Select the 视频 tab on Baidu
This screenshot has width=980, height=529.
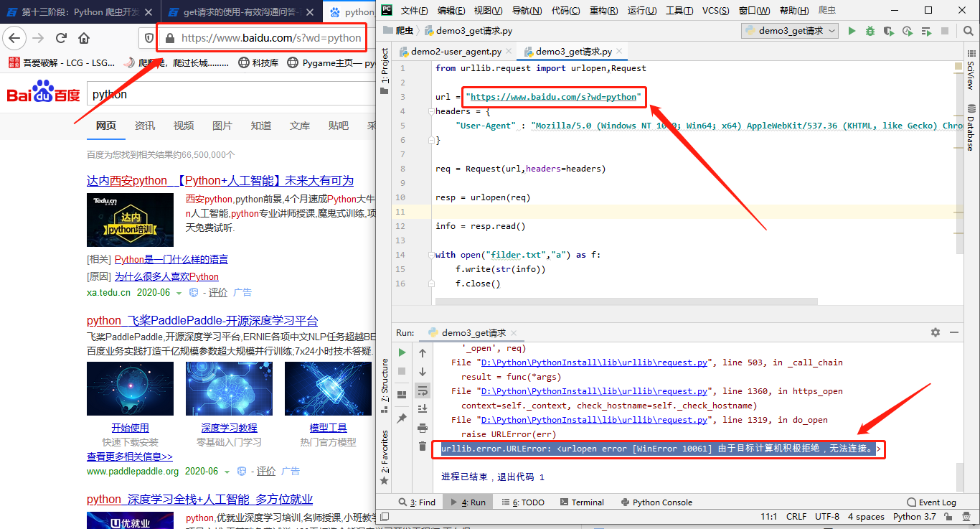tap(184, 126)
